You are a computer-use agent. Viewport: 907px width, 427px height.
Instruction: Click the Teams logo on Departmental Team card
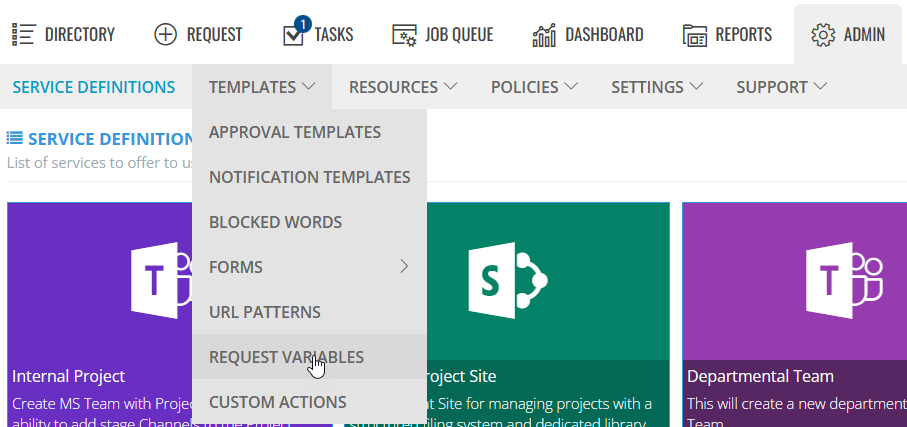coord(844,280)
